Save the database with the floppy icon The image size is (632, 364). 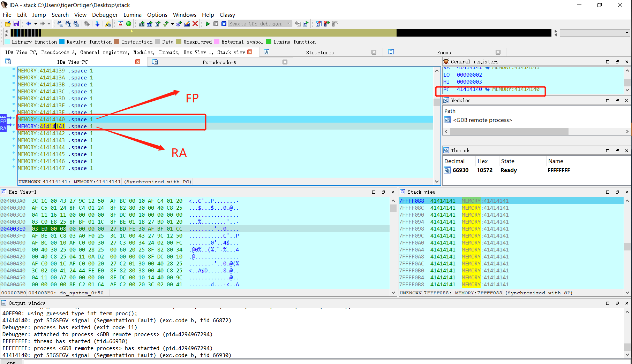(16, 24)
